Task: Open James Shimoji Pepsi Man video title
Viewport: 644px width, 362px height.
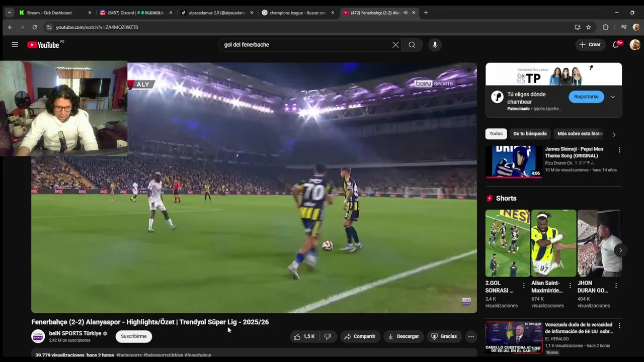Action: (x=574, y=152)
